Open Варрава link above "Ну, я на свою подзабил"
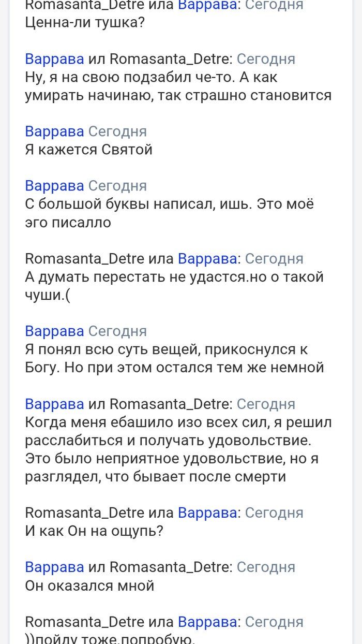The width and height of the screenshot is (362, 644). pos(54,59)
